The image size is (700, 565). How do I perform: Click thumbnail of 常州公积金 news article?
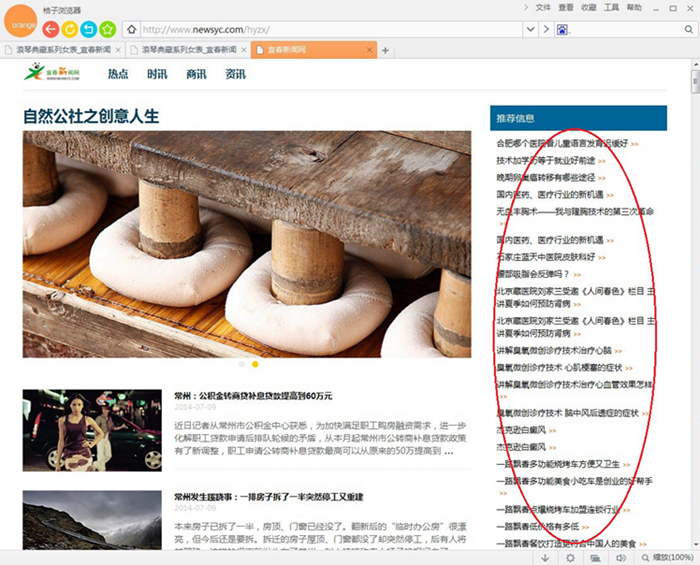92,430
